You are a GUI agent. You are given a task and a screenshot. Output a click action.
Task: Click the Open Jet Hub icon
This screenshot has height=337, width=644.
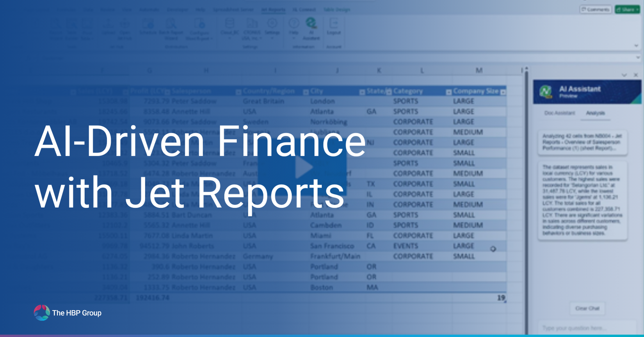125,29
